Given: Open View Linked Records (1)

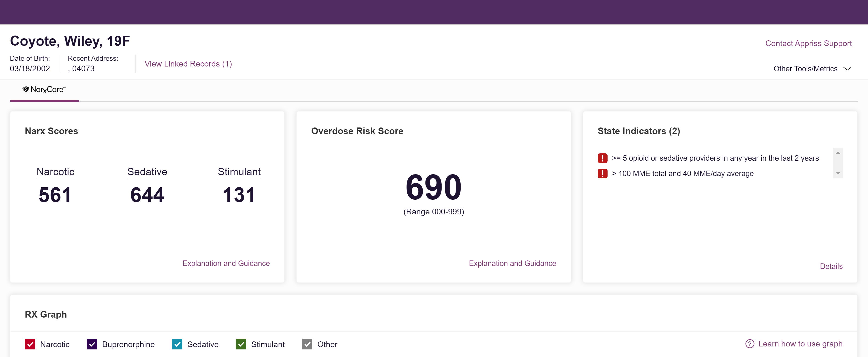Looking at the screenshot, I should (x=188, y=64).
